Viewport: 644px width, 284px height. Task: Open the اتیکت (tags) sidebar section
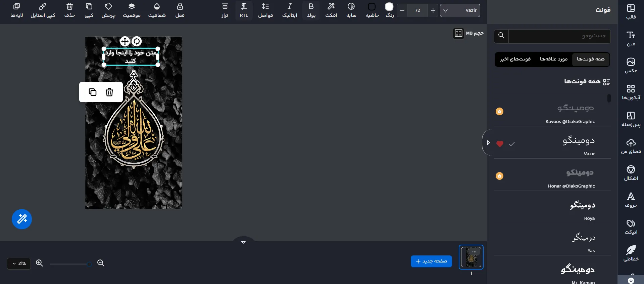[631, 227]
